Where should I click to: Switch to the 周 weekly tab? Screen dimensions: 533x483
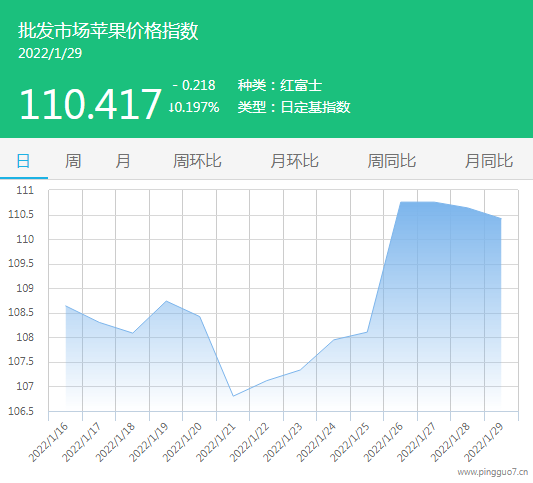73,161
